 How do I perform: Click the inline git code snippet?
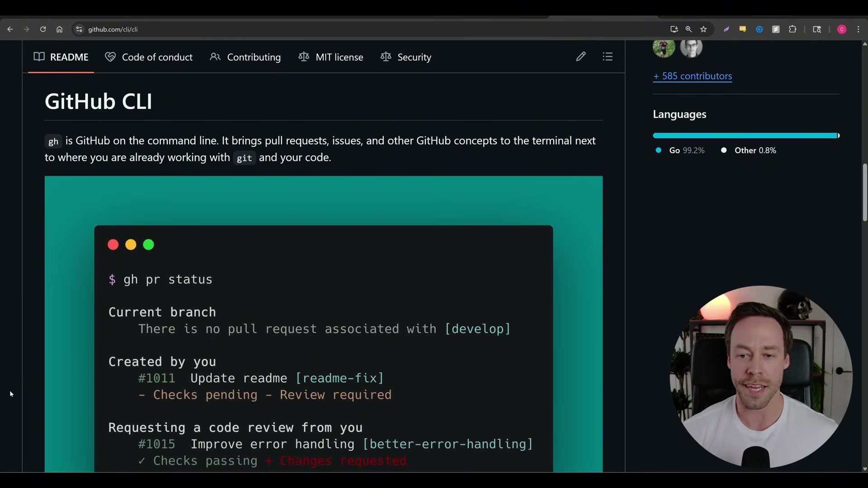coord(245,158)
